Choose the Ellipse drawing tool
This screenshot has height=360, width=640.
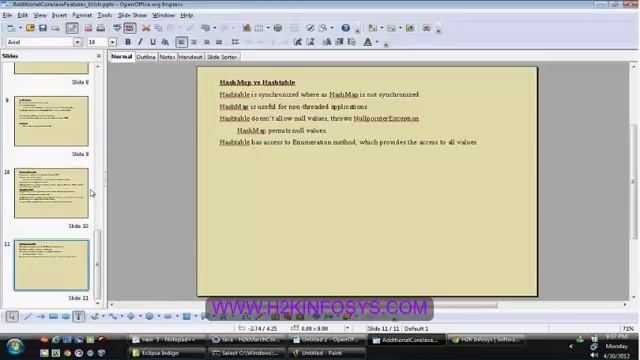pos(66,316)
